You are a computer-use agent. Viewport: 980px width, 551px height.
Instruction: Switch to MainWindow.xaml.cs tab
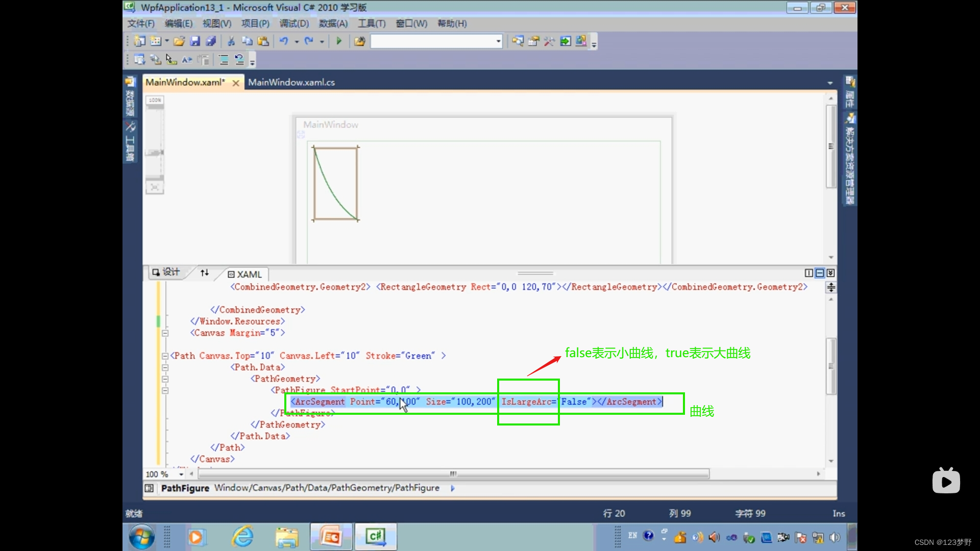click(291, 82)
